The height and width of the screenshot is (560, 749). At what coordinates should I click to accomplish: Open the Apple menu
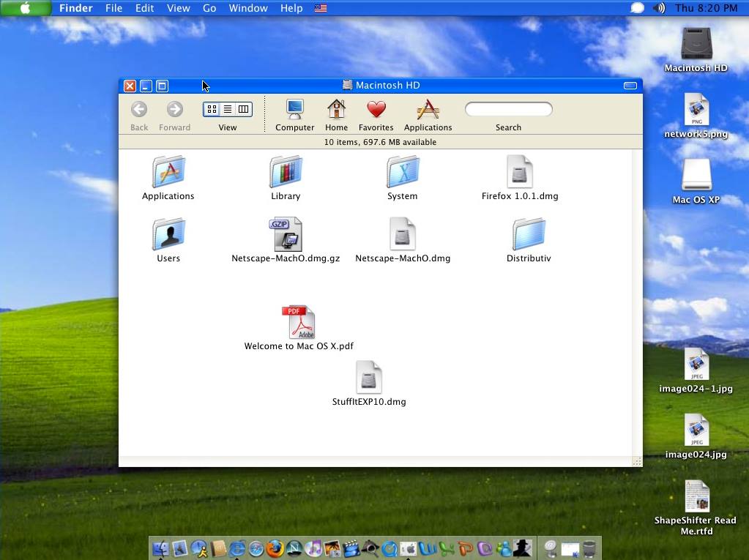tap(26, 8)
